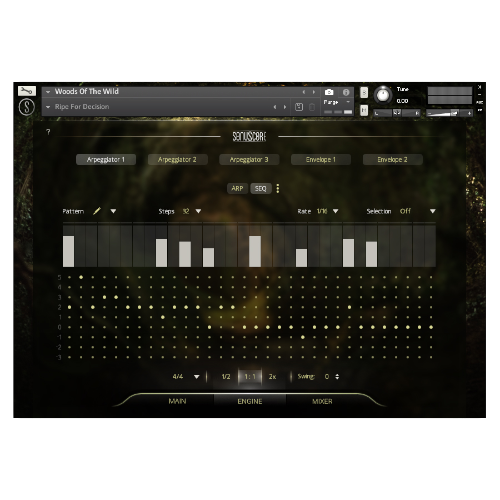Click the wrench settings icon

(27, 91)
